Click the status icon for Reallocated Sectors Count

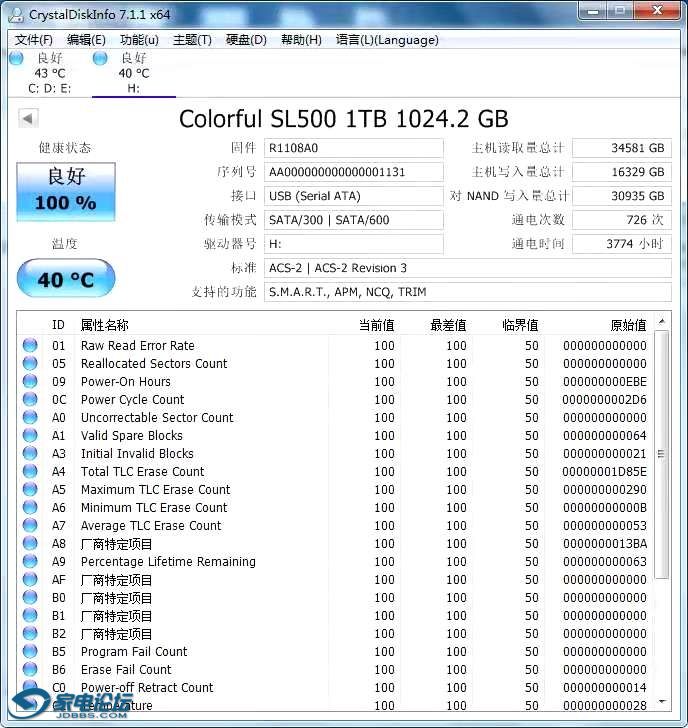(x=30, y=363)
